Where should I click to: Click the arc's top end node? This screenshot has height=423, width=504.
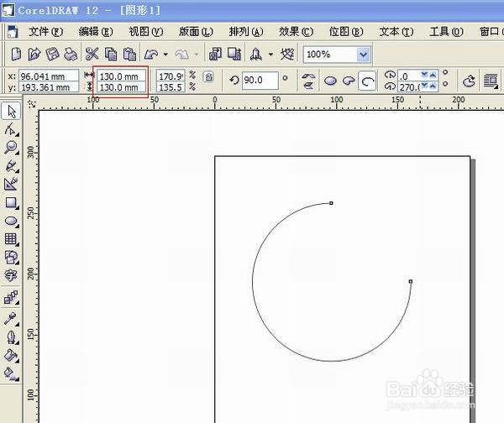332,203
